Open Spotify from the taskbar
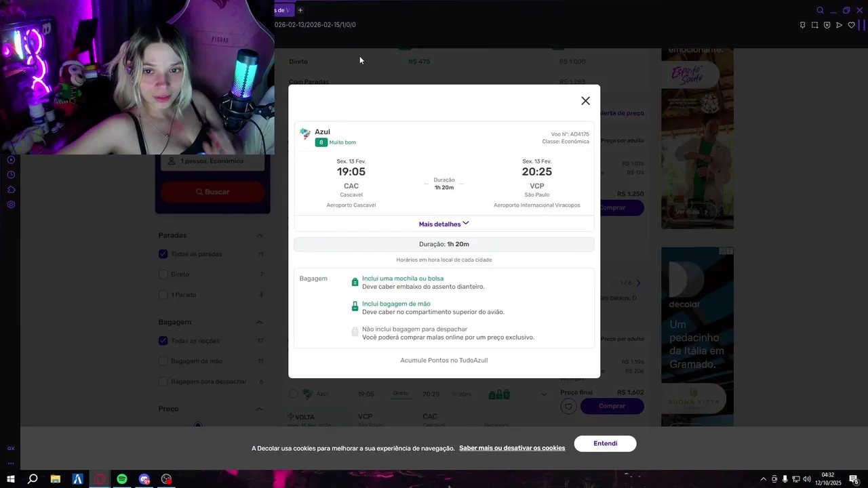Image resolution: width=868 pixels, height=488 pixels. [x=122, y=479]
